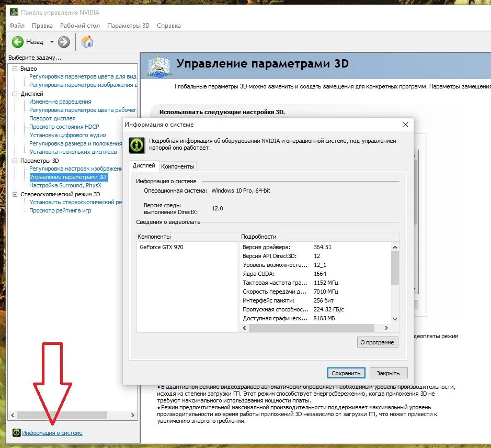491x448 pixels.
Task: Switch to the Компоненты tab
Action: pyautogui.click(x=178, y=166)
